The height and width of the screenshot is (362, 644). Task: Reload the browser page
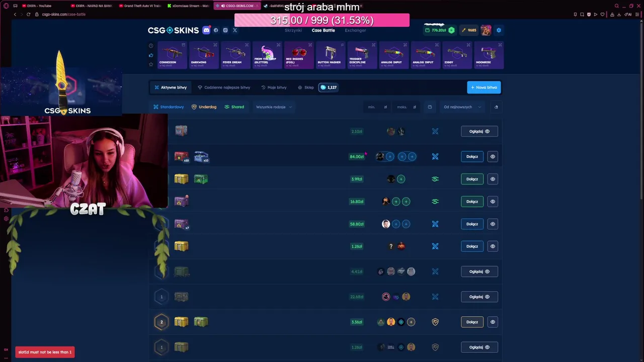pos(28,14)
